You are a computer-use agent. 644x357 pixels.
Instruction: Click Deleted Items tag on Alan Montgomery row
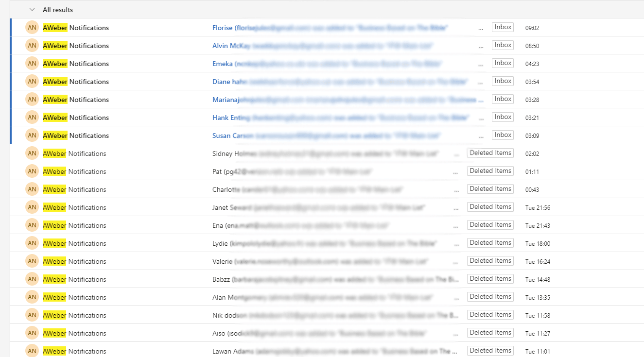point(490,297)
